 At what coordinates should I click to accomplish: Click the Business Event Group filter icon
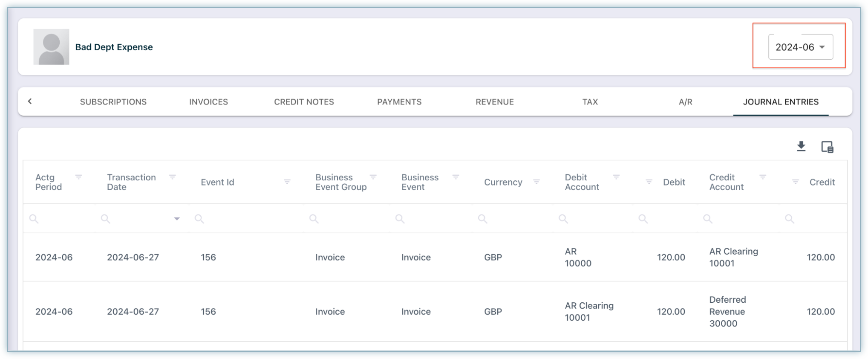pos(373,177)
